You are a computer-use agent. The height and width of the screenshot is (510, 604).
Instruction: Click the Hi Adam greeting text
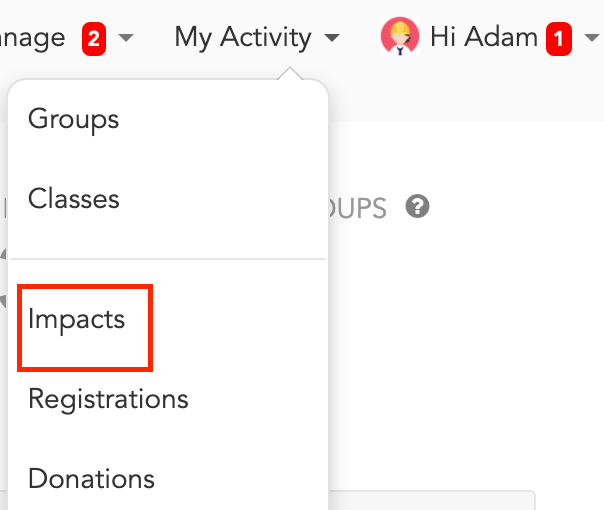point(484,37)
